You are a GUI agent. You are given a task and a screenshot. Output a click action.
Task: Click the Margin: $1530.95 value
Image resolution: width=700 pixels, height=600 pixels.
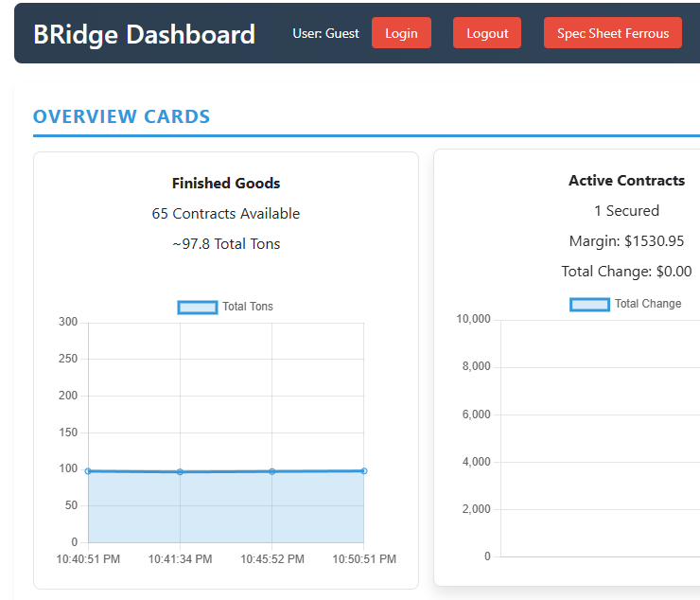[626, 241]
